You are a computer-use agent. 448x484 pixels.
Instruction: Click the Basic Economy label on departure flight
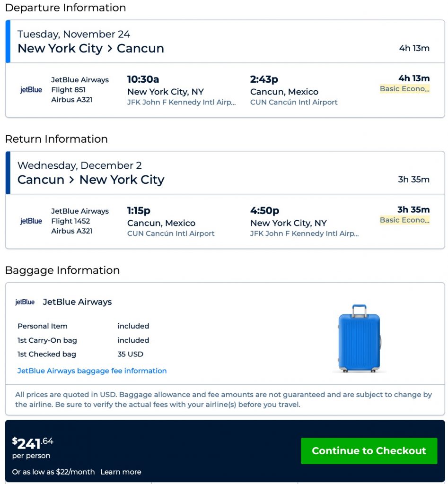(x=404, y=89)
